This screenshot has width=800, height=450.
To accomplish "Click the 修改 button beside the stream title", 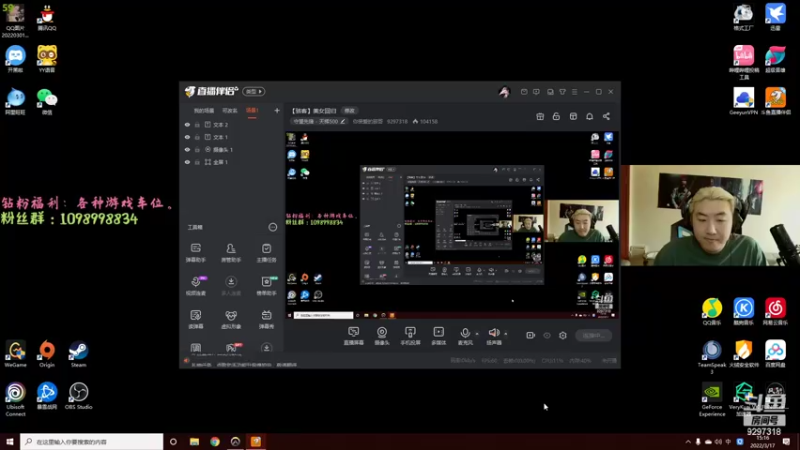I will tap(349, 111).
